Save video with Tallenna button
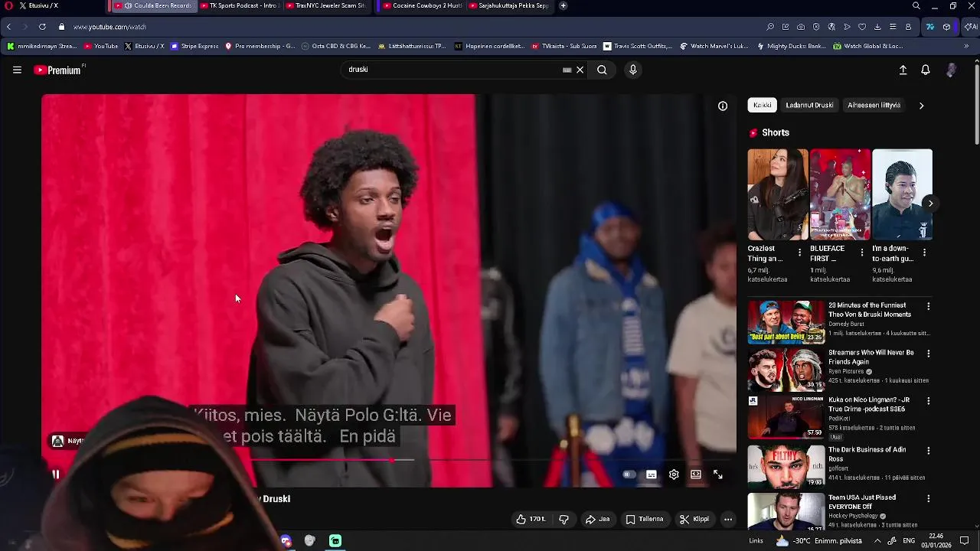The image size is (980, 551). 645,519
